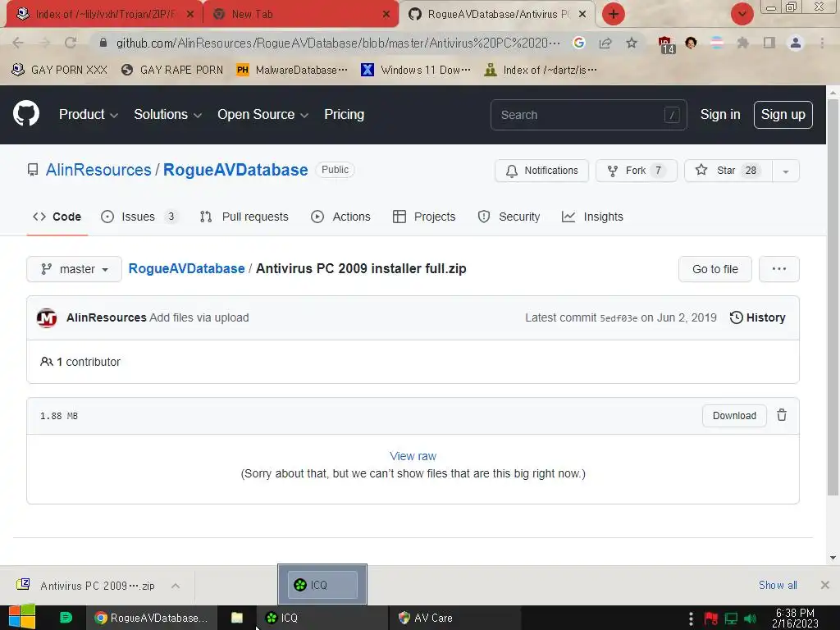Star the RogueAVDatabase repository
The image size is (840, 630).
(x=728, y=171)
